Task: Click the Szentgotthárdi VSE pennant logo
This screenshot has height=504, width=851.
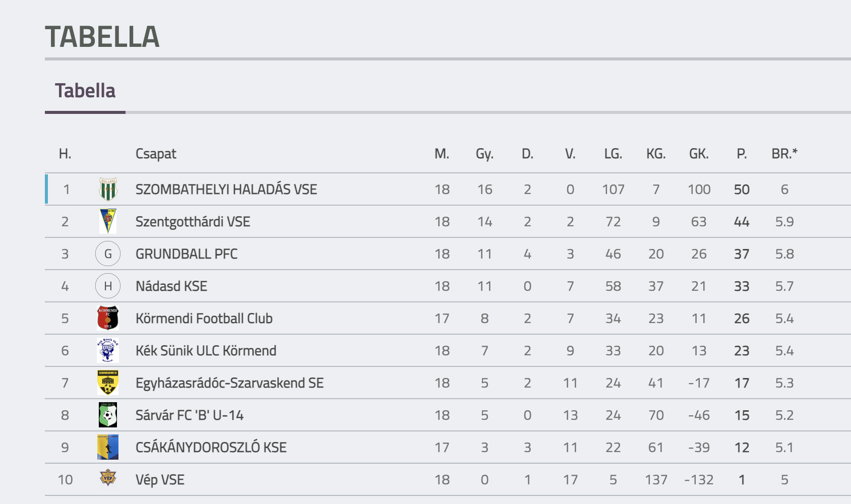Action: tap(108, 222)
